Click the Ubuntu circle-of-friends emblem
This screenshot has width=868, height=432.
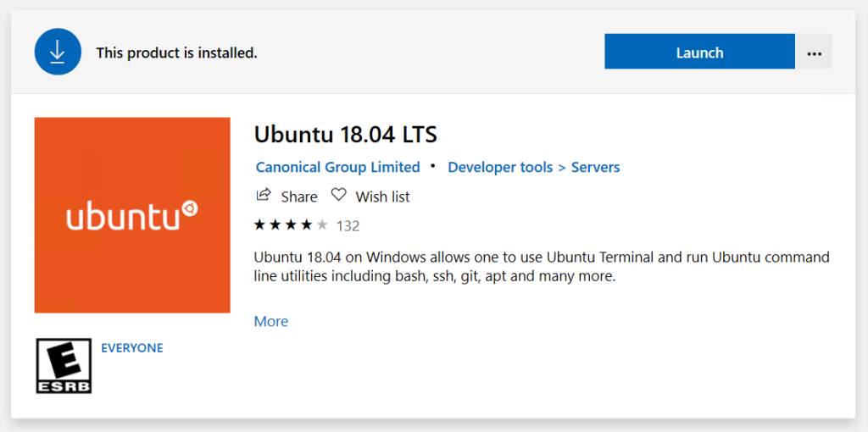190,208
